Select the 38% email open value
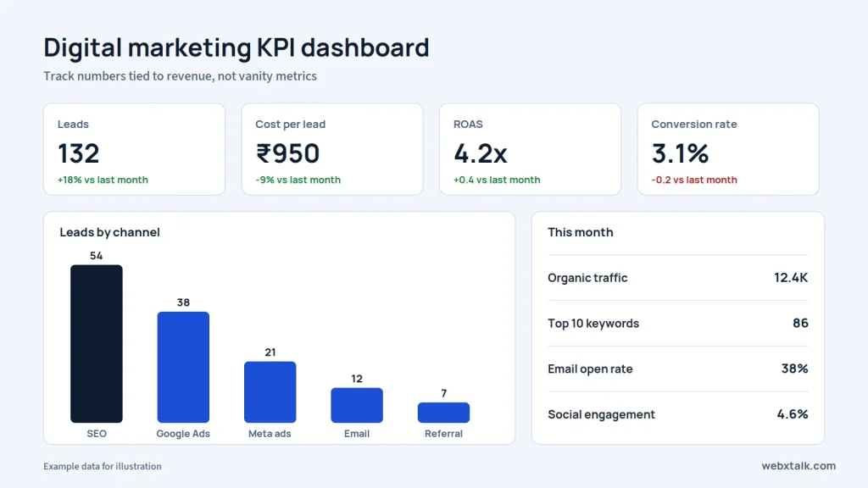The width and height of the screenshot is (868, 488). click(794, 369)
